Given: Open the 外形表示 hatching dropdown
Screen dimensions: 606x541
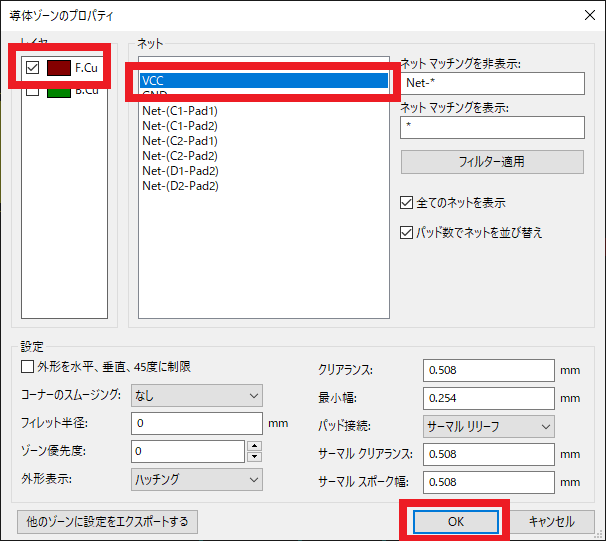Looking at the screenshot, I should coord(196,479).
